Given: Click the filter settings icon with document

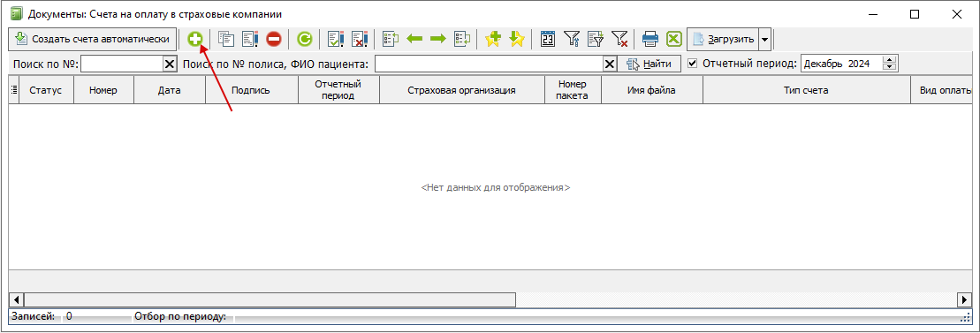Looking at the screenshot, I should pos(595,40).
